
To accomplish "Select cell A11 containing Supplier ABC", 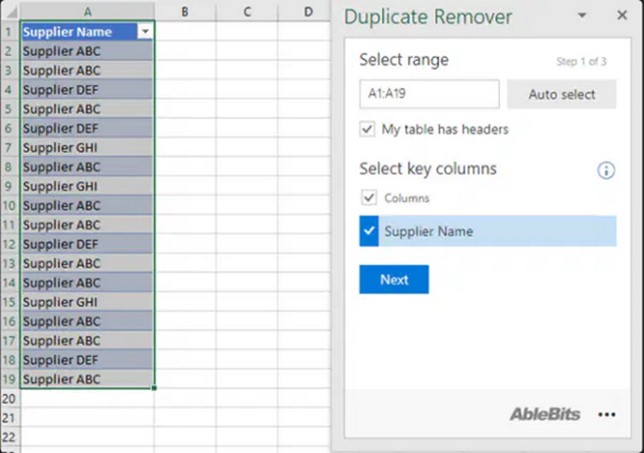I will click(x=87, y=225).
